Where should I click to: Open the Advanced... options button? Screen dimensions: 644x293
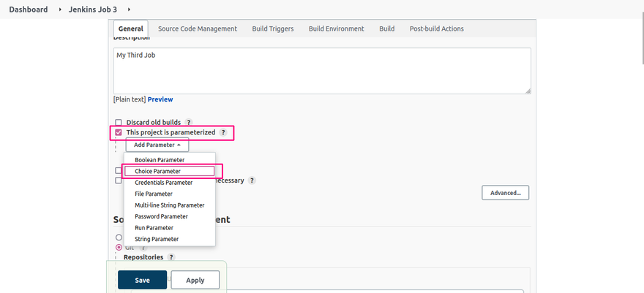pyautogui.click(x=505, y=193)
